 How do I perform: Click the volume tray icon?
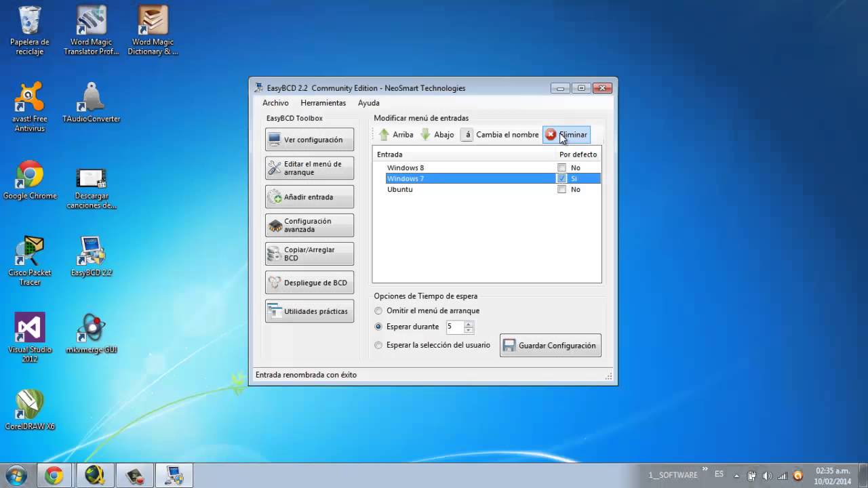click(x=767, y=476)
